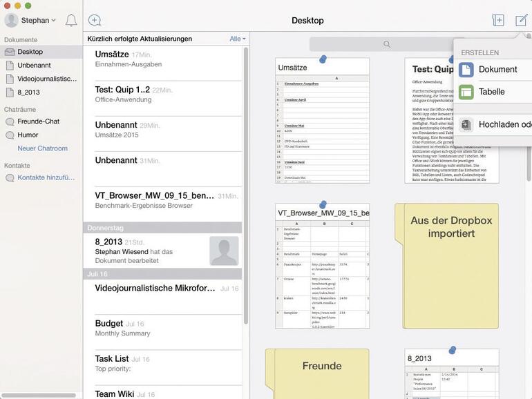Click the chat bubble icon beside Humor

[x=10, y=135]
